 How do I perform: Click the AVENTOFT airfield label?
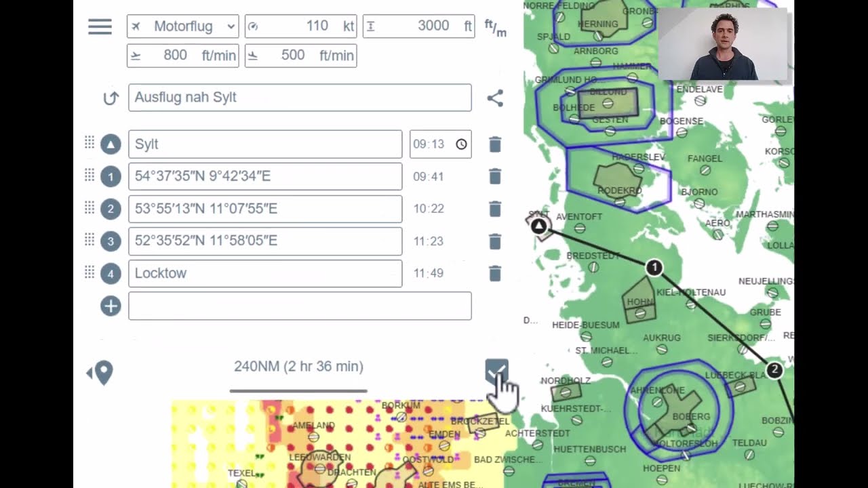pos(579,217)
